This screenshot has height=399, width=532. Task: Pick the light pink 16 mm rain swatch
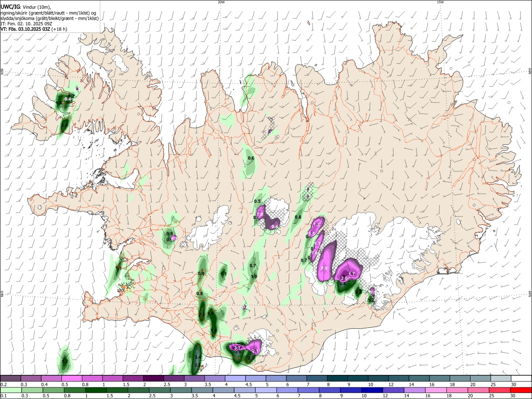436,390
